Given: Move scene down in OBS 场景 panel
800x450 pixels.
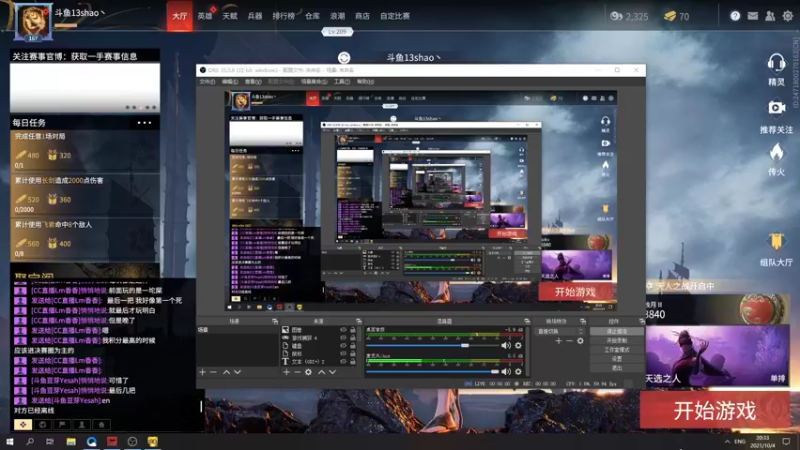Looking at the screenshot, I should [237, 372].
